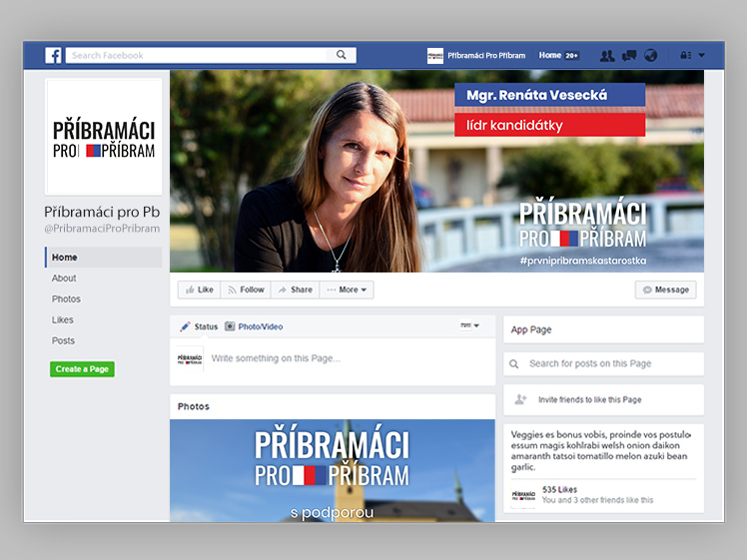Click the Share button
The width and height of the screenshot is (747, 560).
click(296, 289)
